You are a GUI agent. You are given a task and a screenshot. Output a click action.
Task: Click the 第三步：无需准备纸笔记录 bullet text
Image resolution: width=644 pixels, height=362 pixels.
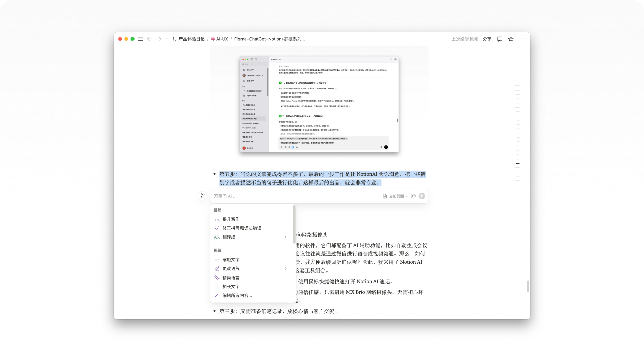[278, 311]
